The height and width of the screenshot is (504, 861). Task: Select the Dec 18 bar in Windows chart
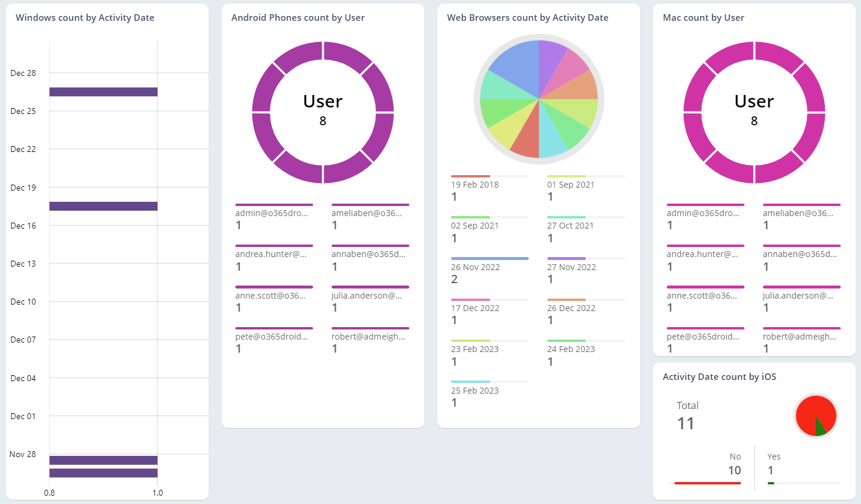[103, 206]
